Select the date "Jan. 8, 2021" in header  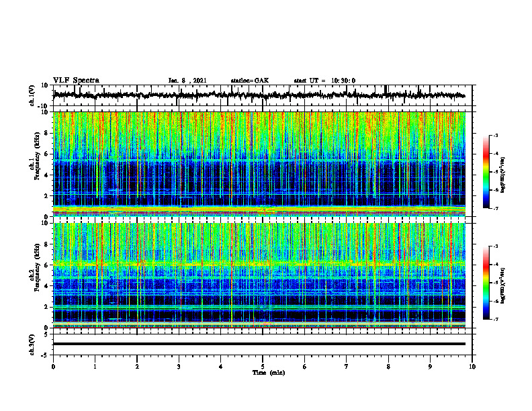[x=187, y=81]
